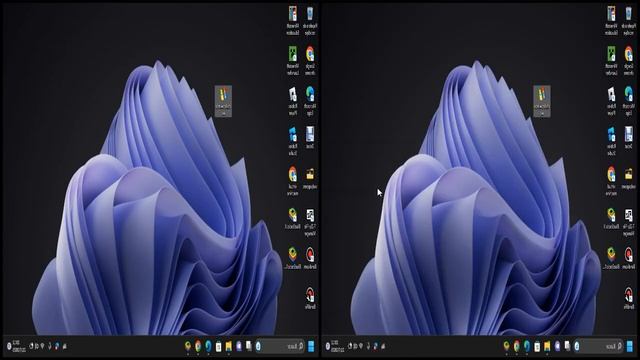Image resolution: width=640 pixels, height=360 pixels.
Task: Expand hidden tray icons on left taskbar
Action: pos(64,346)
